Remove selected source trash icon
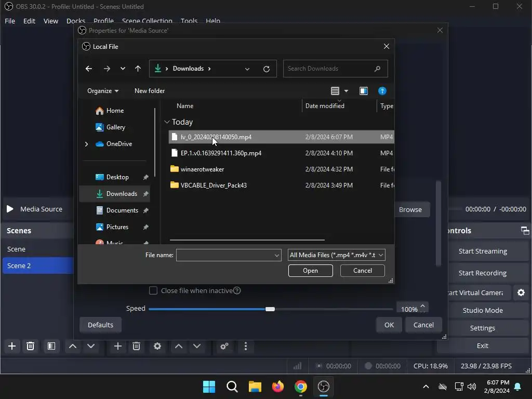Image resolution: width=532 pixels, height=399 pixels. tap(137, 346)
